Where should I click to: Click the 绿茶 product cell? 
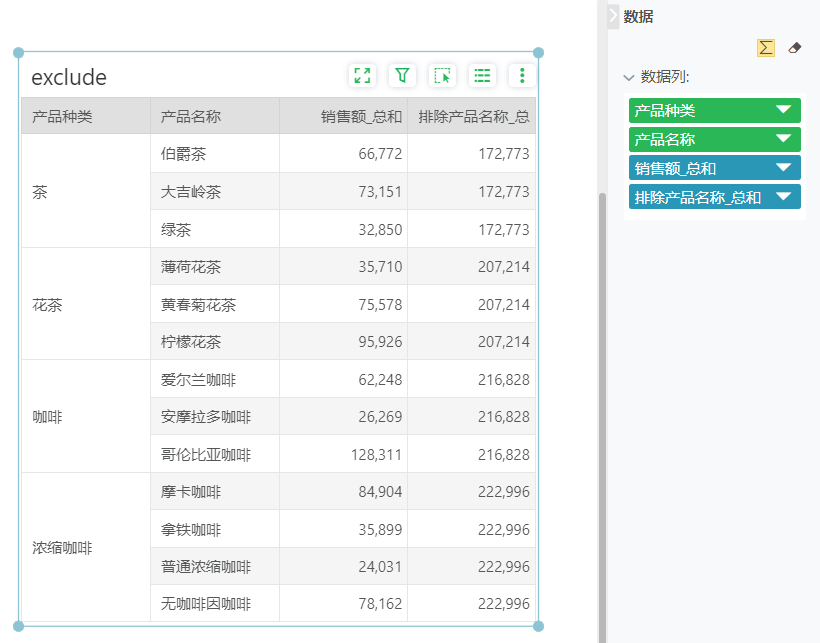pyautogui.click(x=214, y=229)
